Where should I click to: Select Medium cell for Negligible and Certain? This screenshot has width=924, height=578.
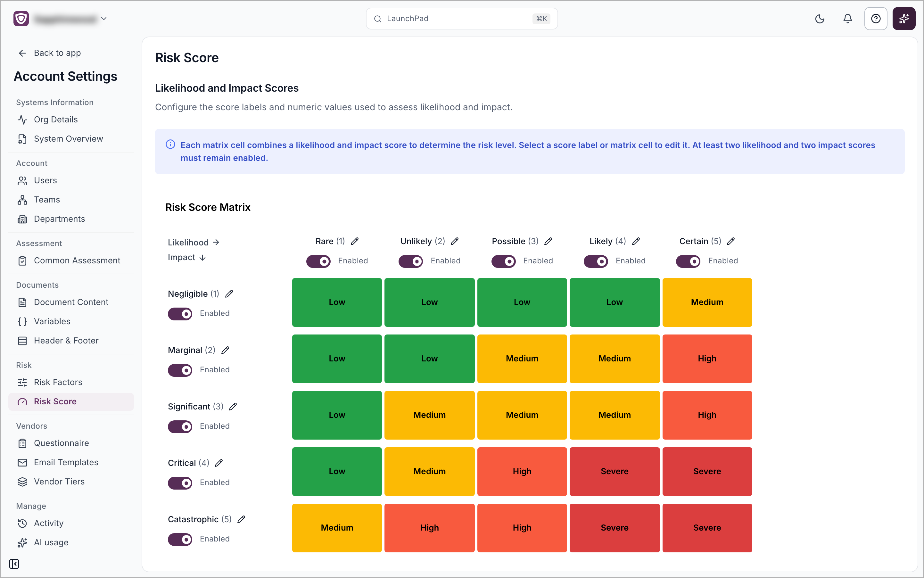[x=707, y=302]
